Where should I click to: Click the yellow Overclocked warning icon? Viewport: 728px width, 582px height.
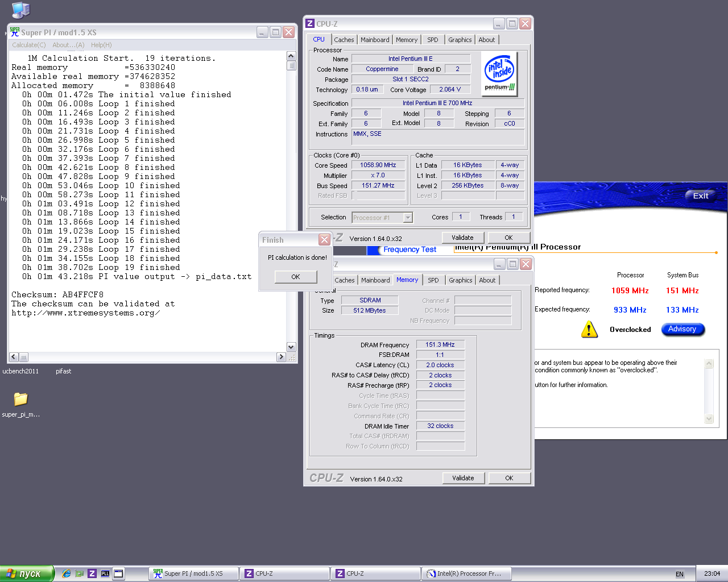pyautogui.click(x=589, y=330)
